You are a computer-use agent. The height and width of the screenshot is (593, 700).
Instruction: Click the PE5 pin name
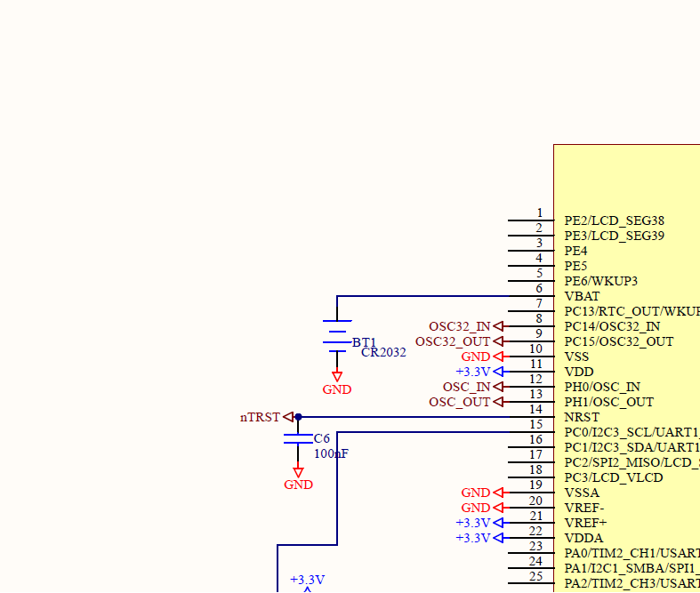[575, 266]
